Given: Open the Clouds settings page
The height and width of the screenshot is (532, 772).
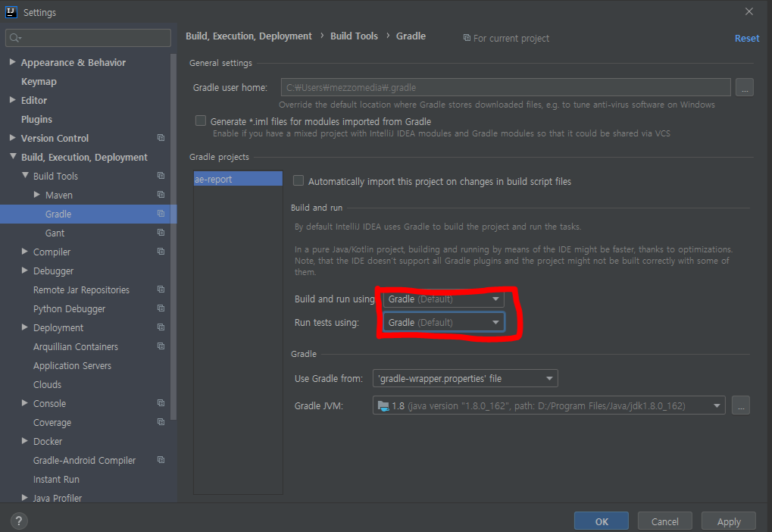Looking at the screenshot, I should coord(47,385).
